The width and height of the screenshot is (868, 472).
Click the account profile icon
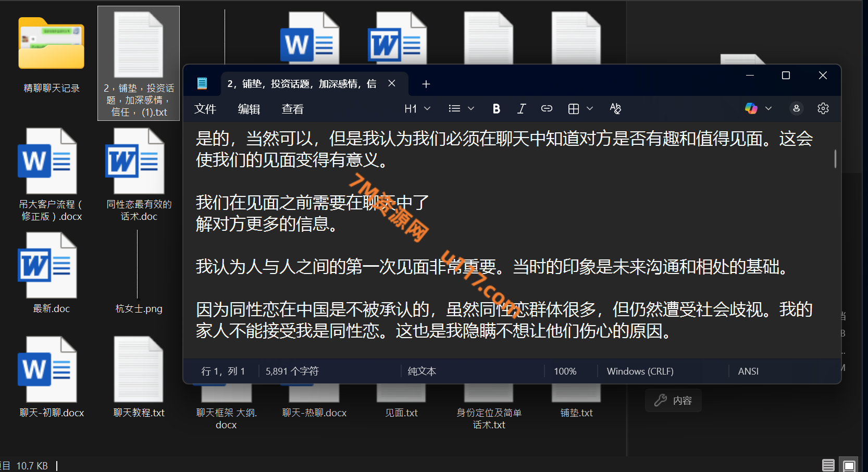(796, 108)
